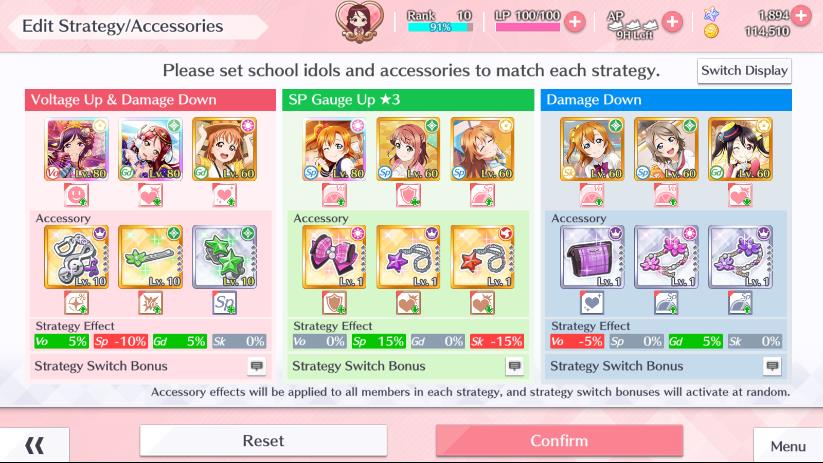Image resolution: width=823 pixels, height=463 pixels.
Task: Click the Confirm button
Action: pyautogui.click(x=559, y=440)
